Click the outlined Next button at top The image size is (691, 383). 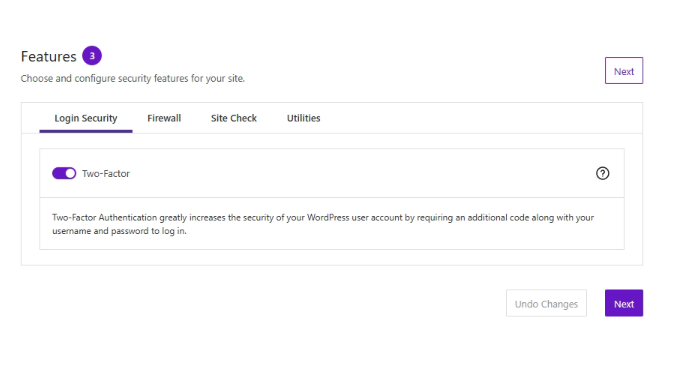click(x=624, y=71)
